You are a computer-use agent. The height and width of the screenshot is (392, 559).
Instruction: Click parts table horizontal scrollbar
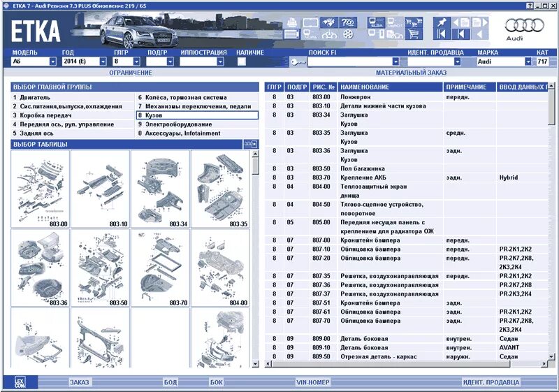(x=391, y=364)
